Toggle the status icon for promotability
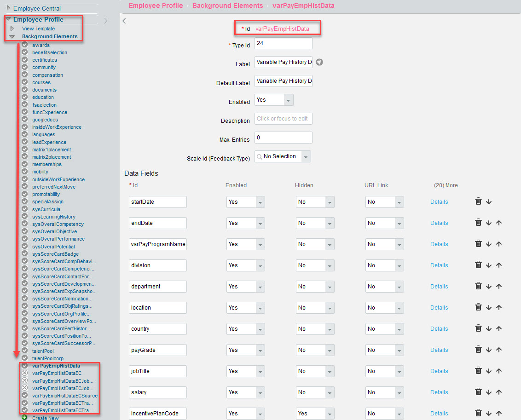The image size is (521, 420). pos(24,194)
